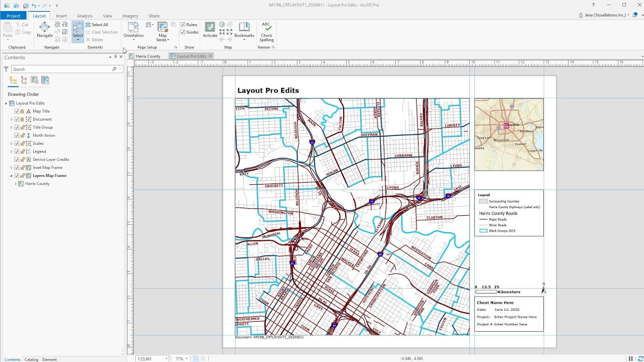Click the search magnifier in Contents pane
The image size is (644, 362).
point(114,69)
